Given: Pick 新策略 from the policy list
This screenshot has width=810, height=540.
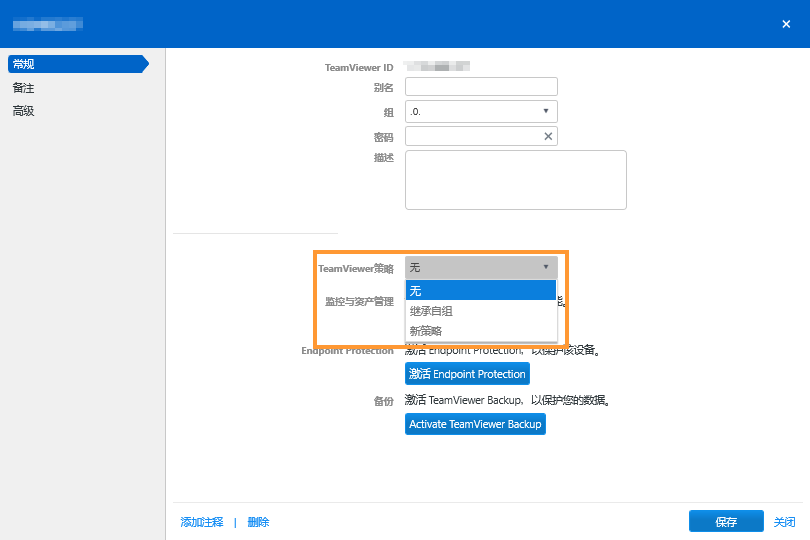Looking at the screenshot, I should 480,330.
